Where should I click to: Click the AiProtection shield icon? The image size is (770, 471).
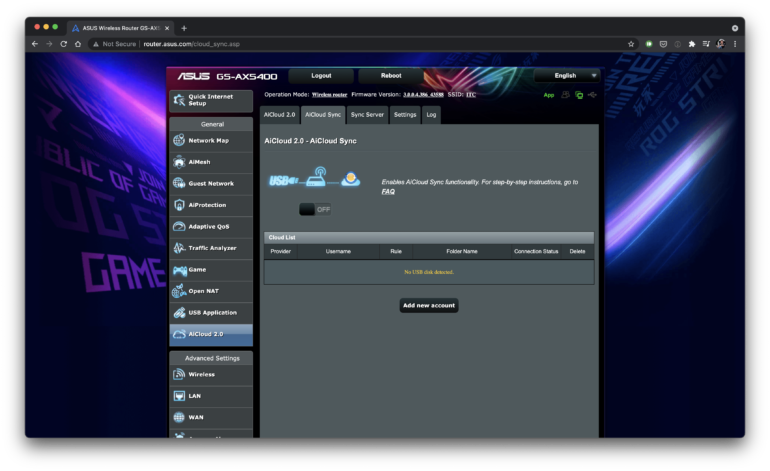point(179,205)
